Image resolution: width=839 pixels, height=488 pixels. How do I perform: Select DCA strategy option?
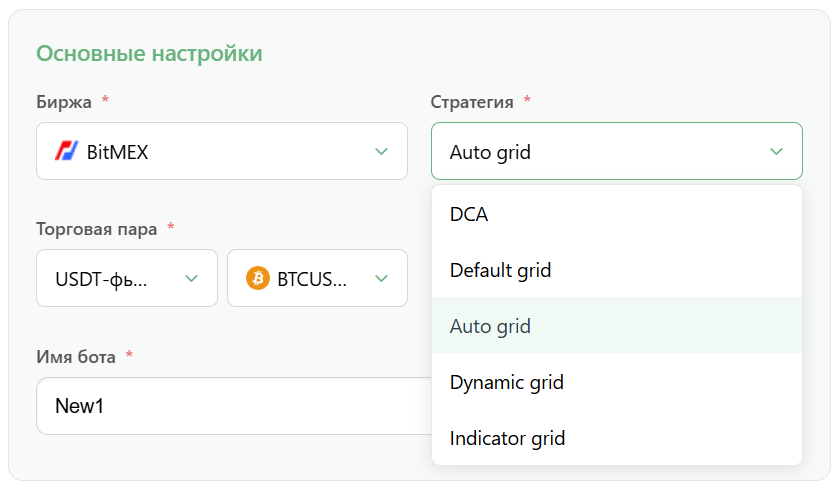[x=616, y=214]
